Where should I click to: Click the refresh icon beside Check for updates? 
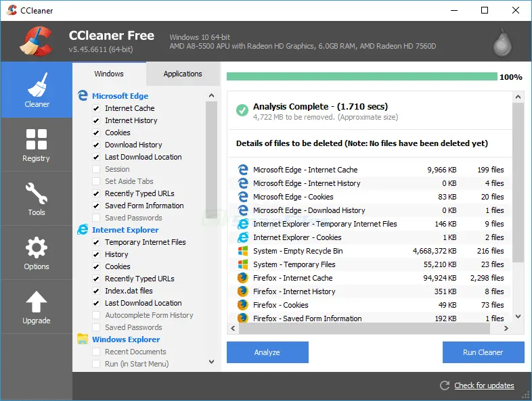point(445,385)
